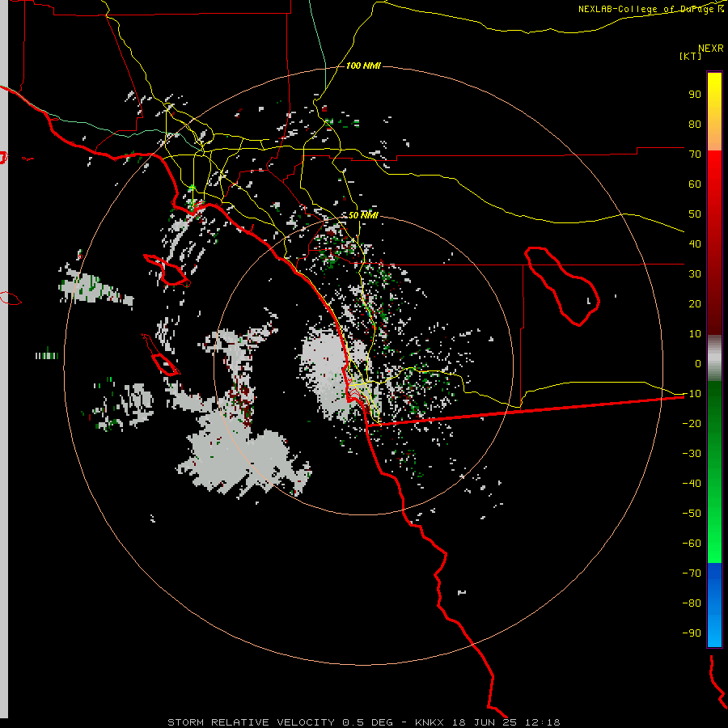The height and width of the screenshot is (728, 728).
Task: Click the 50 NMI range ring label
Action: (363, 215)
